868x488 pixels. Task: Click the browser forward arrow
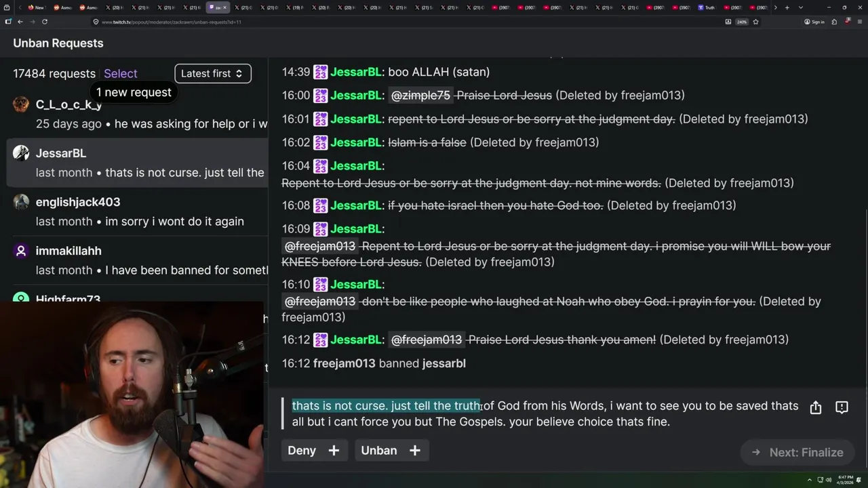pyautogui.click(x=33, y=22)
